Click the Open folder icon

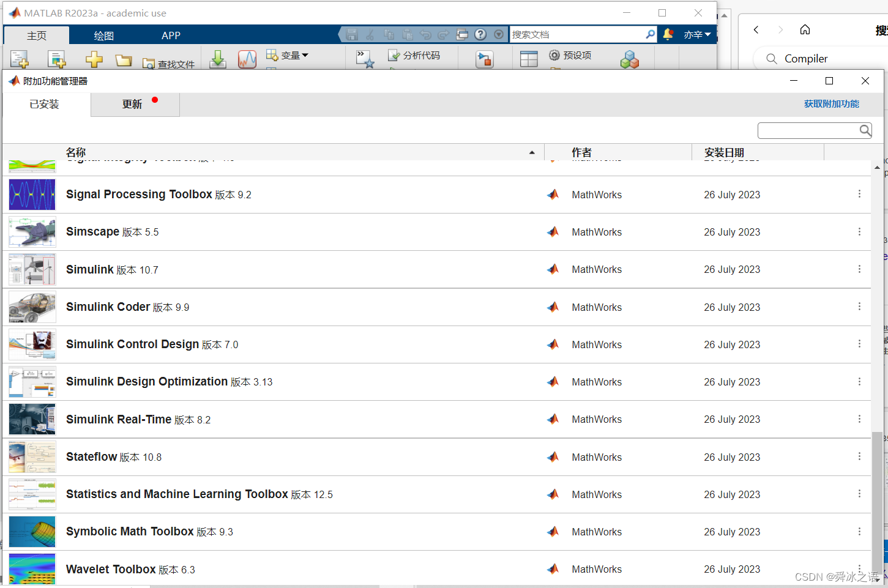[x=124, y=60]
